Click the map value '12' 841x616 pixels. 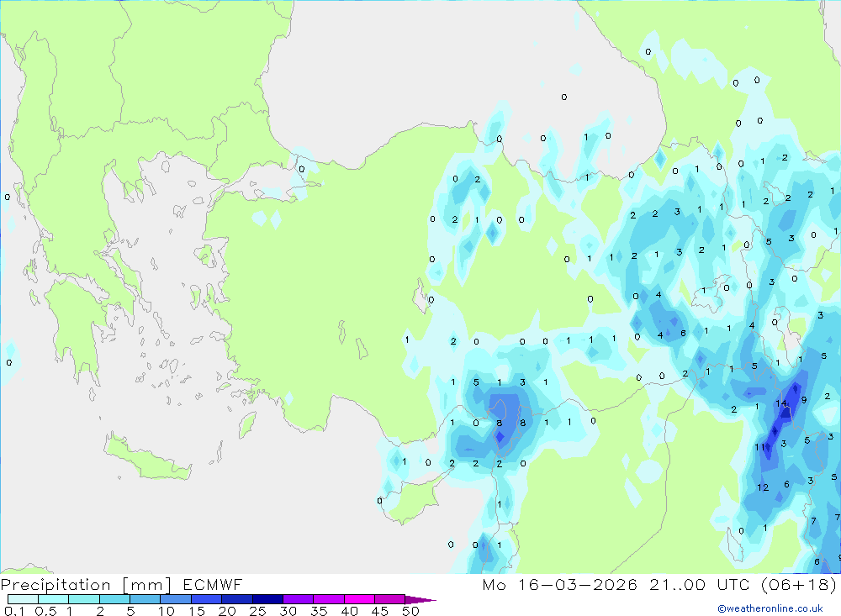(763, 487)
